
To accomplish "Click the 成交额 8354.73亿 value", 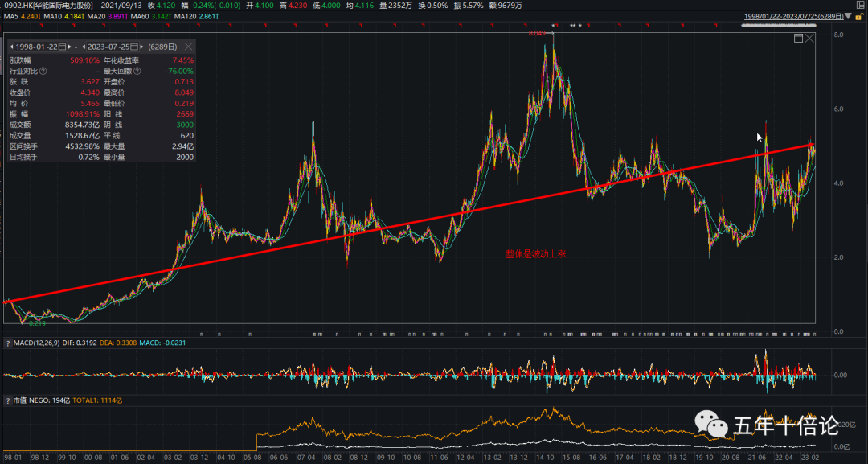I will (83, 125).
